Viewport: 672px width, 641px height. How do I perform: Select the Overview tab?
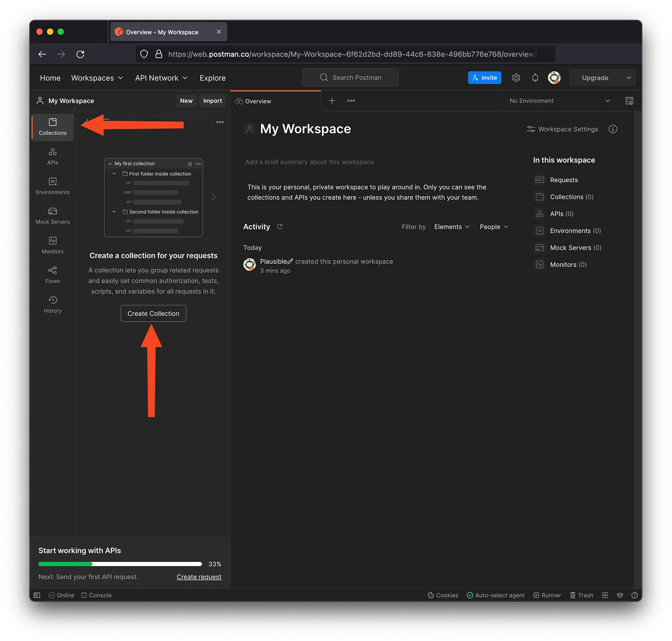[276, 101]
